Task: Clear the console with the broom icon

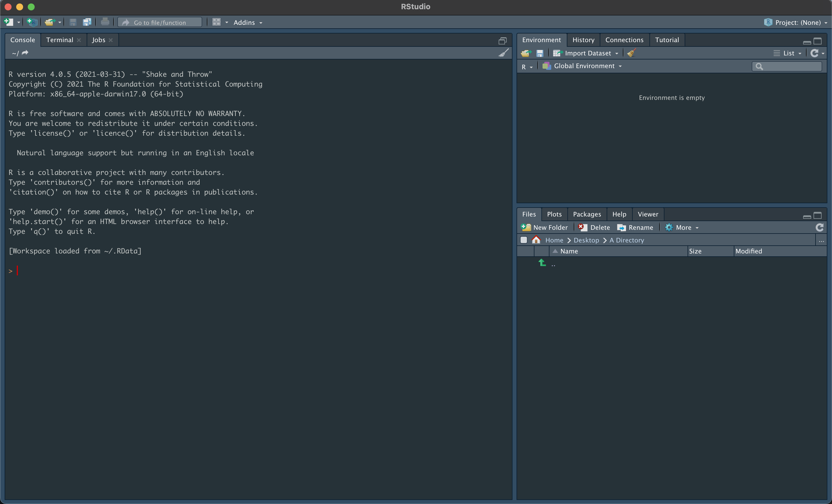Action: (x=504, y=53)
